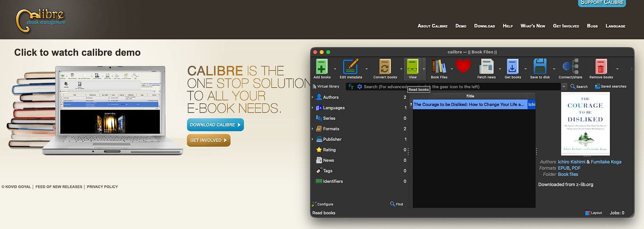The height and width of the screenshot is (229, 644).
Task: Click the Remove books trash icon
Action: pos(601,66)
